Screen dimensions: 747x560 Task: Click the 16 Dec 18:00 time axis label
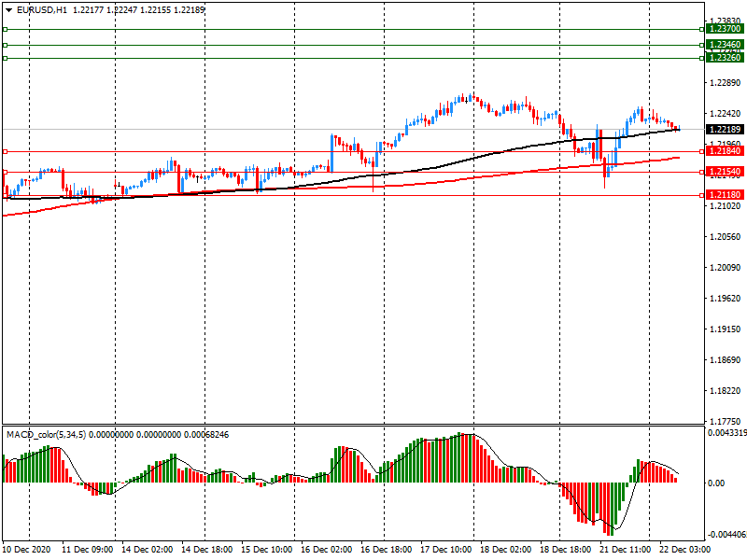point(386,550)
